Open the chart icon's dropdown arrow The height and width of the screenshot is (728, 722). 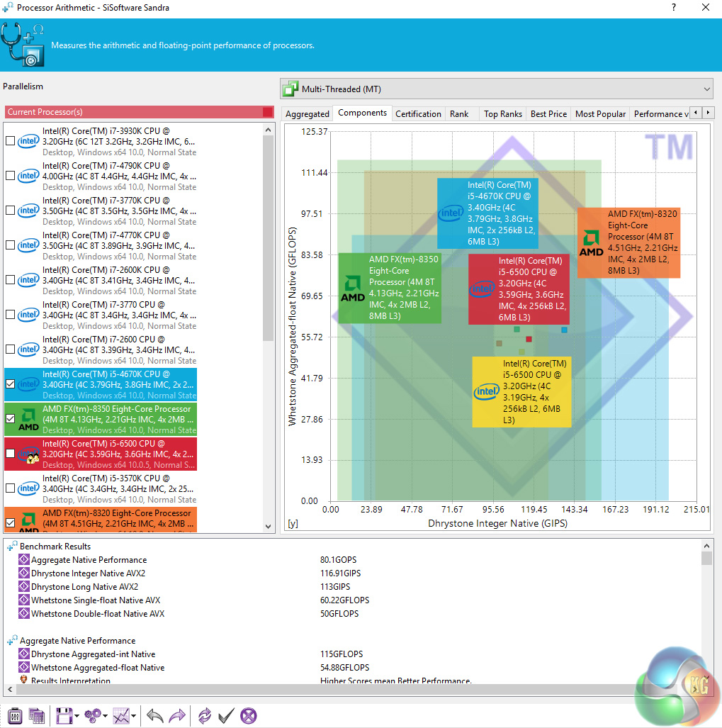pos(134,716)
